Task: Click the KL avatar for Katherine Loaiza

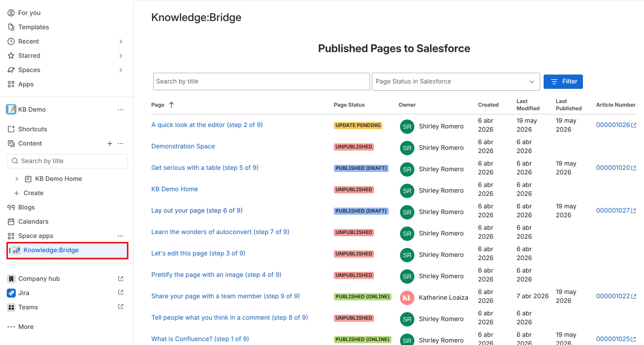Action: click(407, 298)
